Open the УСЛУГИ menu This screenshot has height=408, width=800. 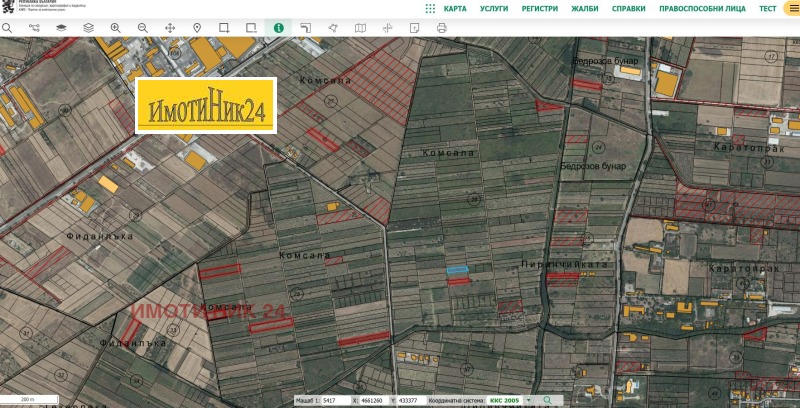(x=494, y=9)
